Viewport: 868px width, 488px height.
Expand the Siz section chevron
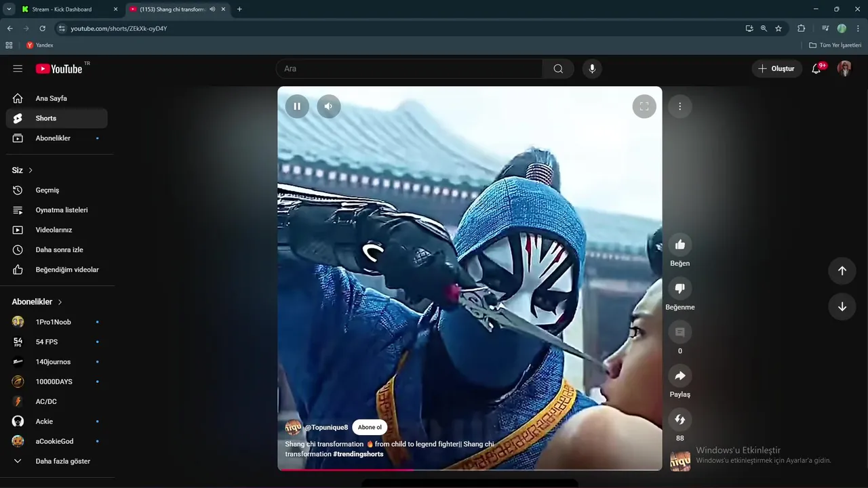30,170
